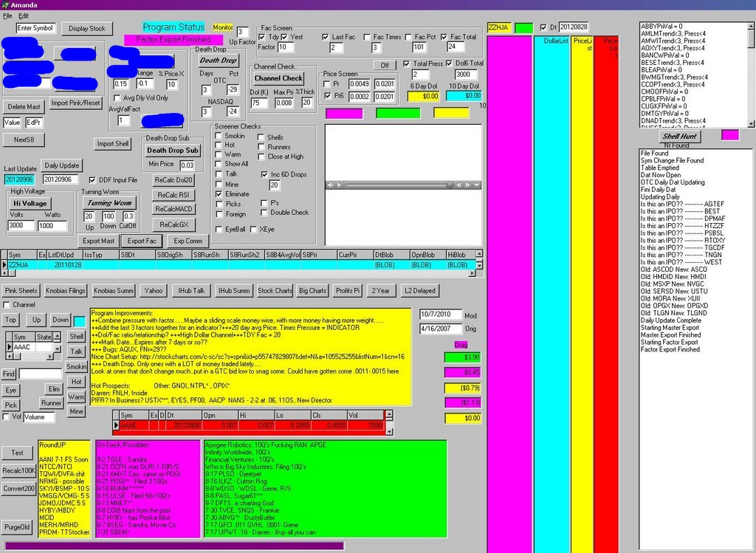756x553 pixels.
Task: Open the Stock Charts link button
Action: click(x=275, y=291)
